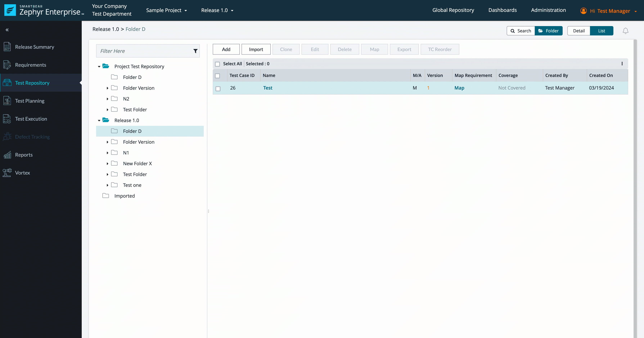Expand the New Folder X tree item
Screen dimensions: 644x338
(x=107, y=163)
